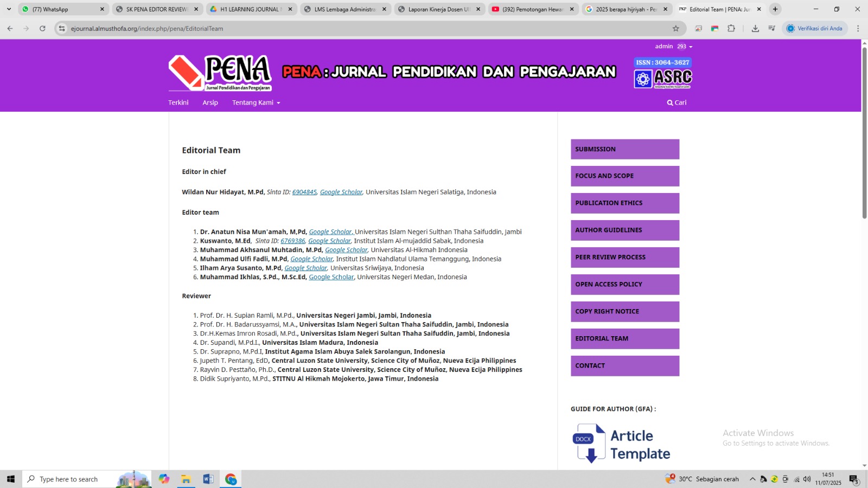Image resolution: width=868 pixels, height=488 pixels.
Task: Click the PENA journal logo
Action: click(220, 73)
